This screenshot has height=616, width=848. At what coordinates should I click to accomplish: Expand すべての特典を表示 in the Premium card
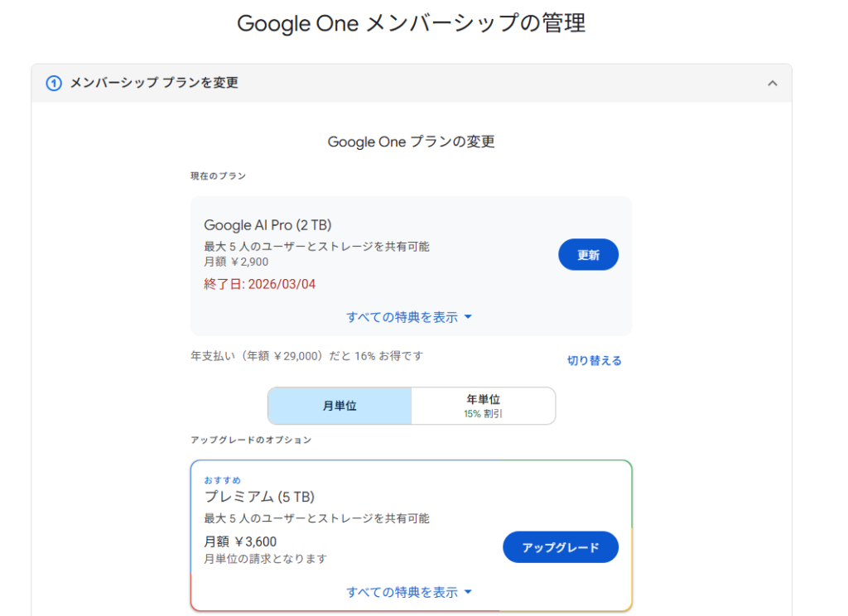402,592
